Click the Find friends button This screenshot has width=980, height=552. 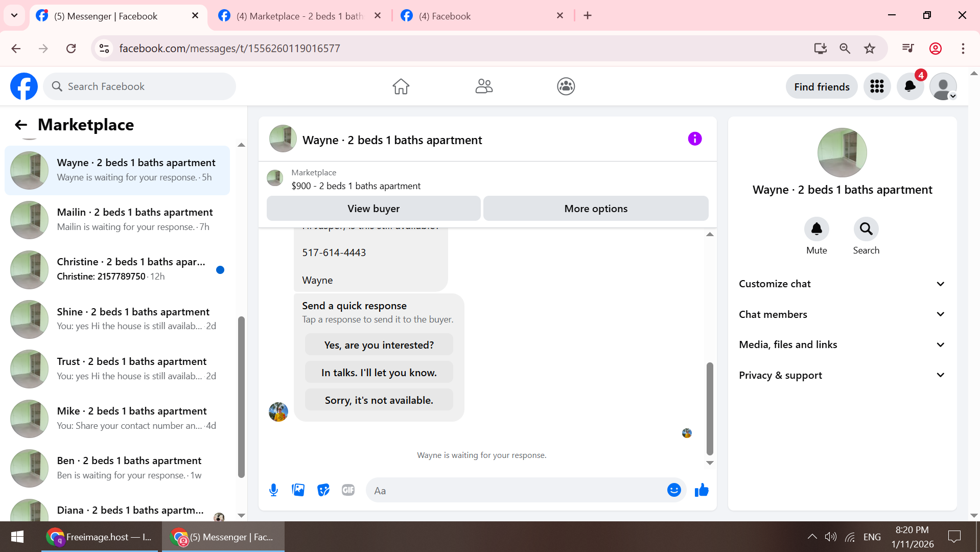tap(822, 87)
